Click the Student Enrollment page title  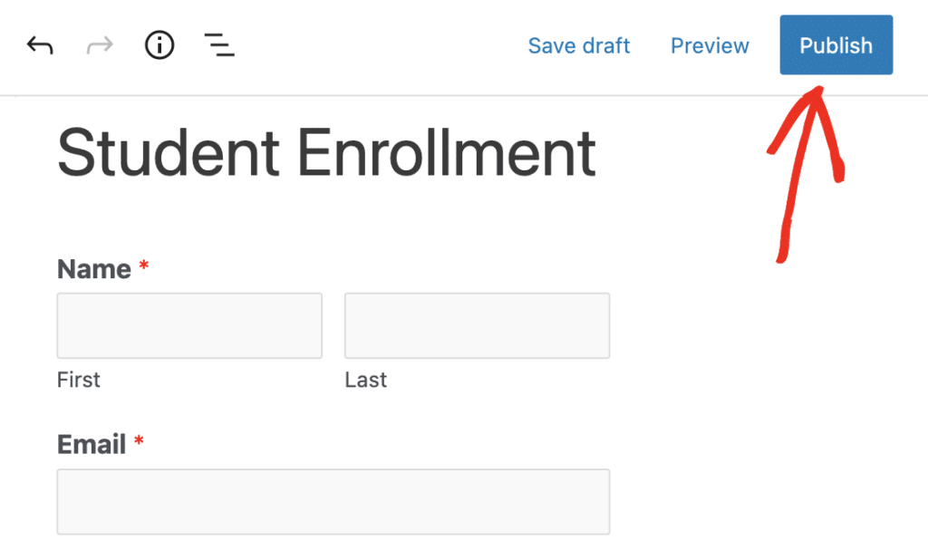click(326, 153)
